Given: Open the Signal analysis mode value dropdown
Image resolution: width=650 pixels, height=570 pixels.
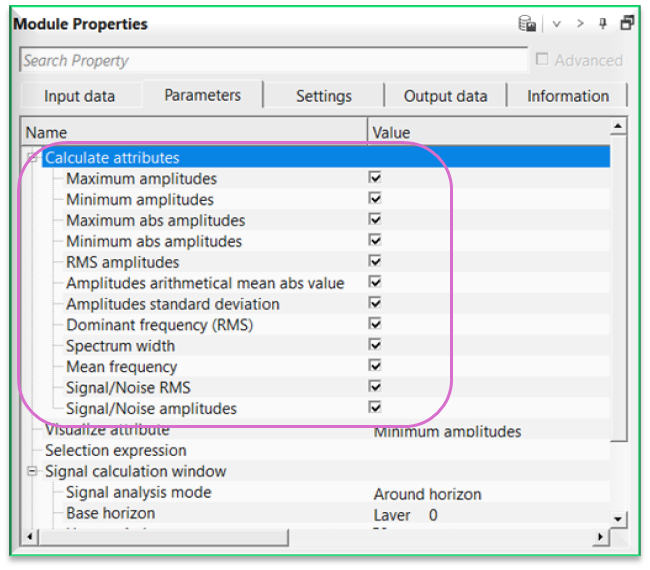Looking at the screenshot, I should (x=491, y=494).
